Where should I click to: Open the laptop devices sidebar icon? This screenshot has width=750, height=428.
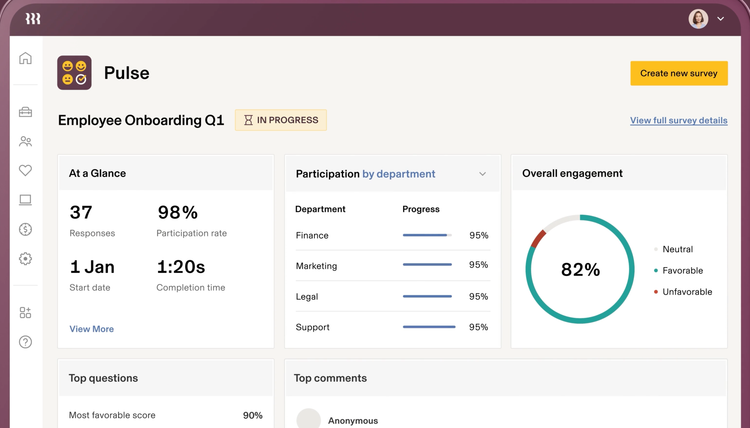coord(26,200)
